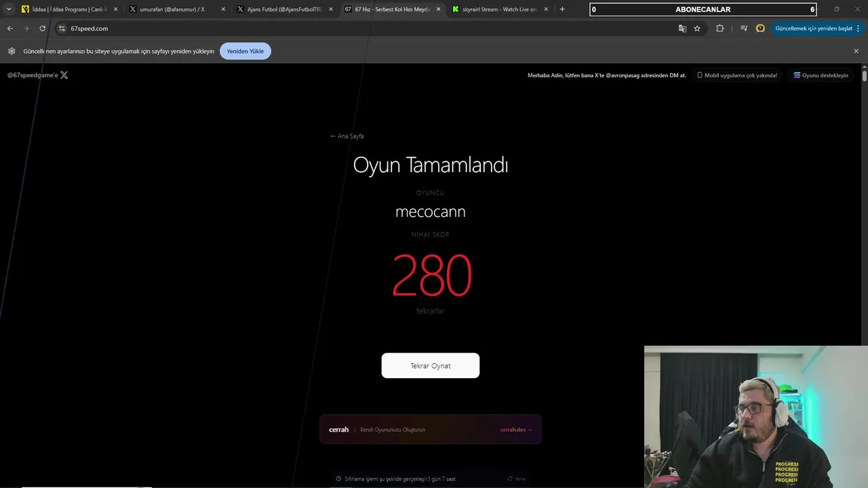The image size is (868, 488).
Task: Click the cerrah logo in banner
Action: pyautogui.click(x=338, y=430)
